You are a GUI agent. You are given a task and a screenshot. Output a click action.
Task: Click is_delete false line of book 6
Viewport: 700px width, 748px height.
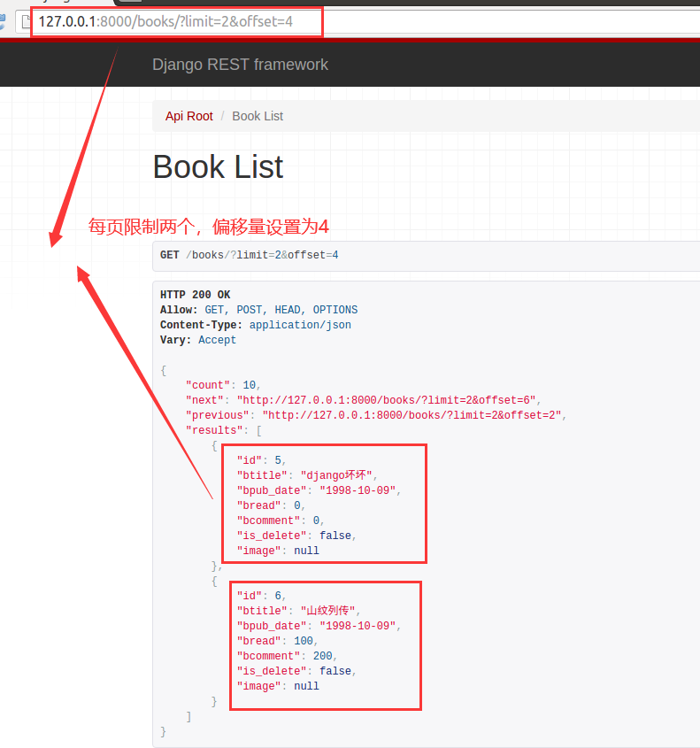(x=296, y=671)
